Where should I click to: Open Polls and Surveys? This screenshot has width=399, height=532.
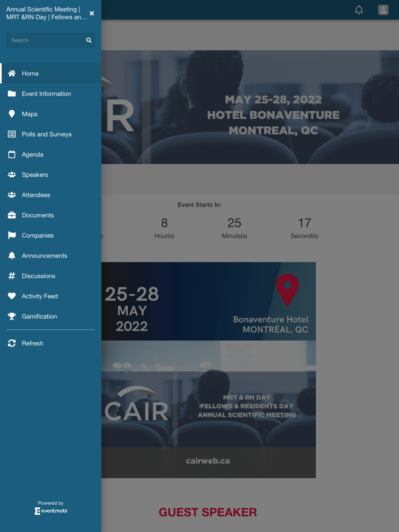(51, 134)
